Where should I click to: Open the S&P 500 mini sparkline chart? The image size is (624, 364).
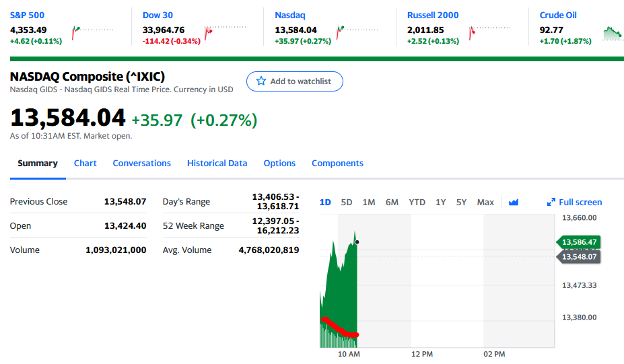tap(92, 32)
